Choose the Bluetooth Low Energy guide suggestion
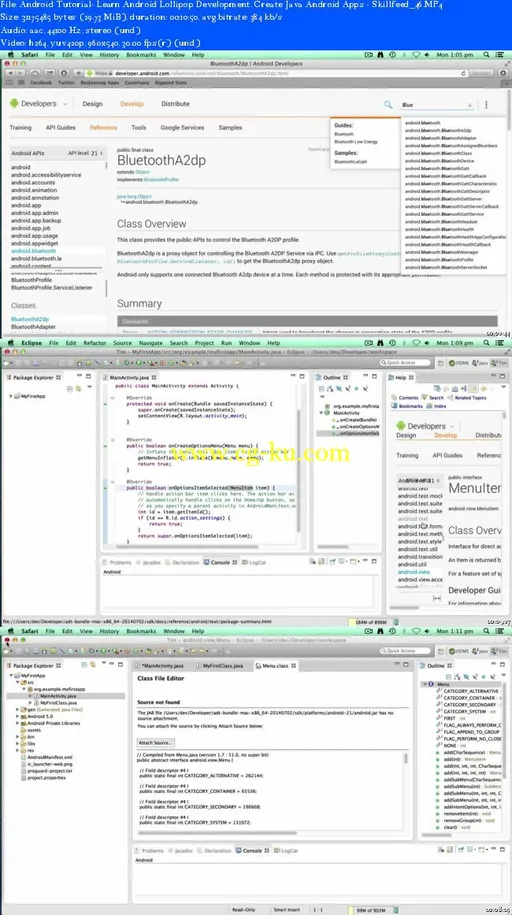 pyautogui.click(x=356, y=142)
